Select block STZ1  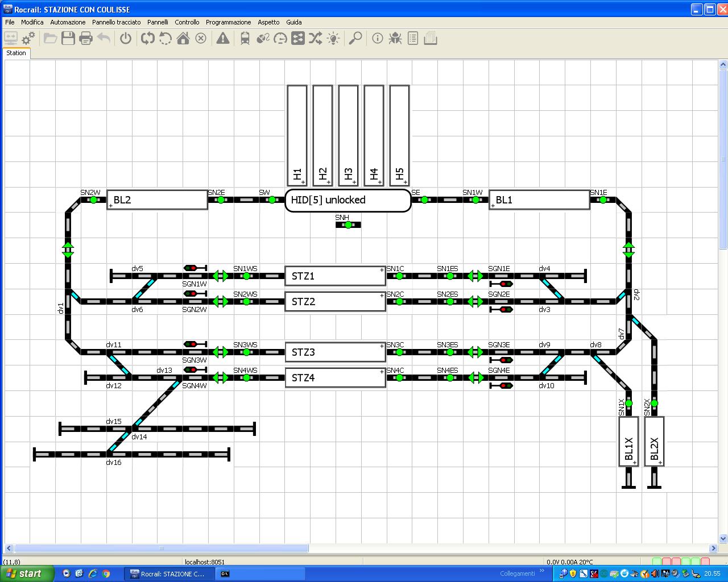336,276
